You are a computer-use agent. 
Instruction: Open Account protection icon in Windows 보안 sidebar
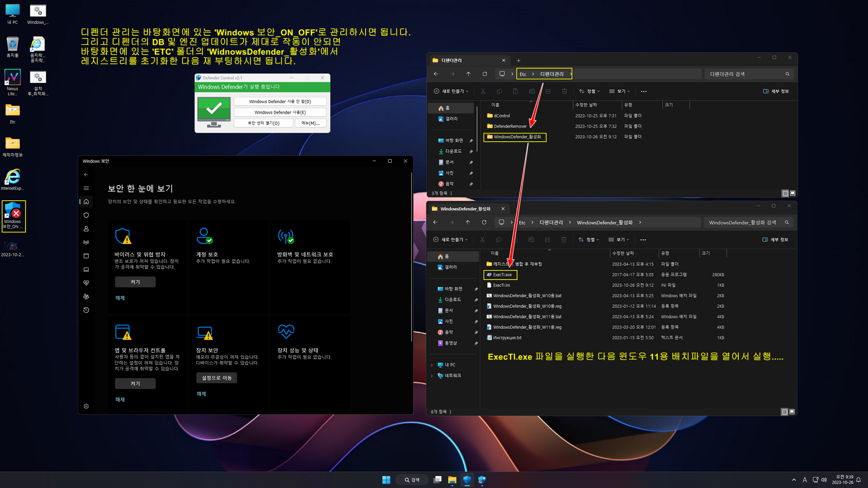86,229
